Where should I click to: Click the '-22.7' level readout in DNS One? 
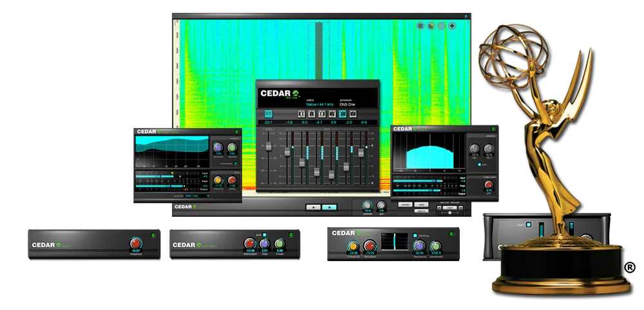pyautogui.click(x=269, y=122)
